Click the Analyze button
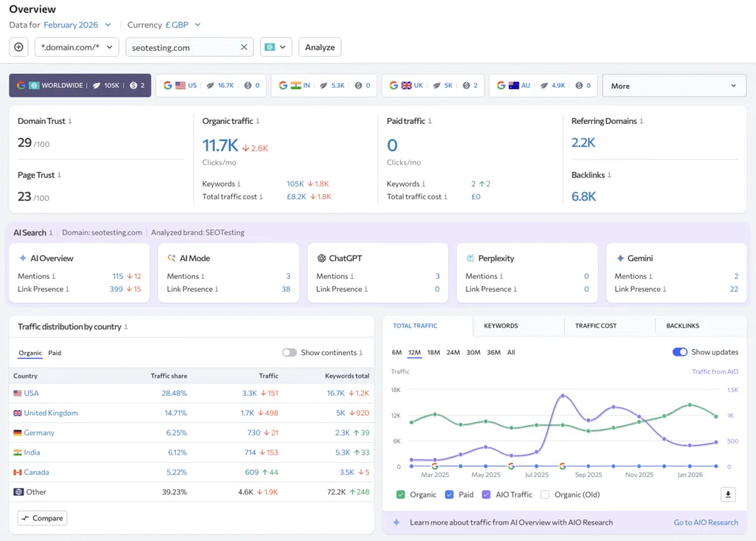Viewport: 756px width, 541px height. pos(320,46)
